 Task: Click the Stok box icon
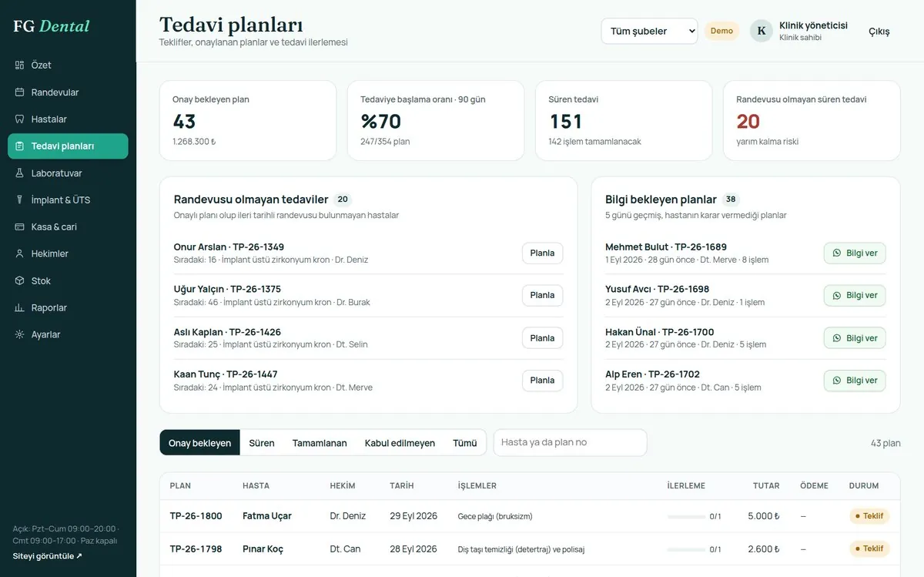tap(20, 280)
